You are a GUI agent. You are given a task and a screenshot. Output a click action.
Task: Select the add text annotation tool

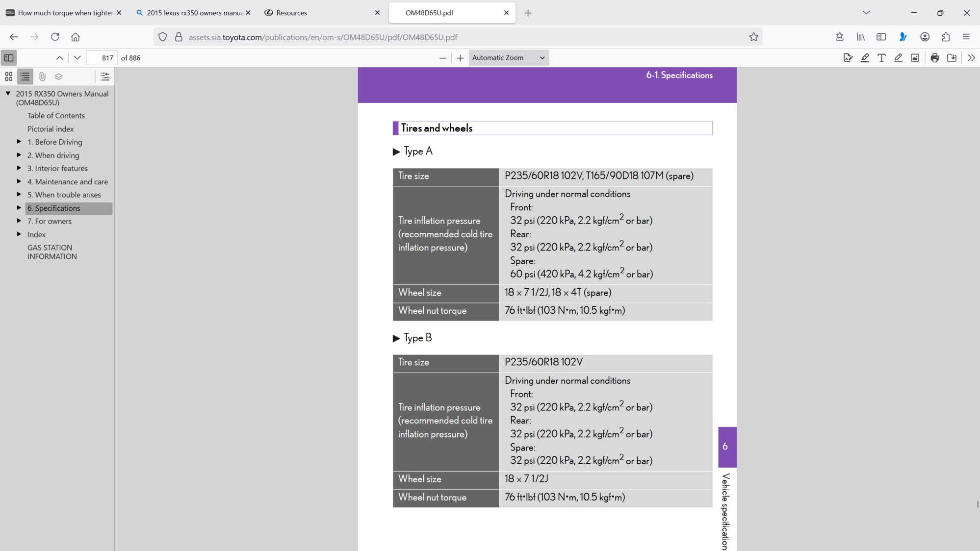pyautogui.click(x=881, y=58)
